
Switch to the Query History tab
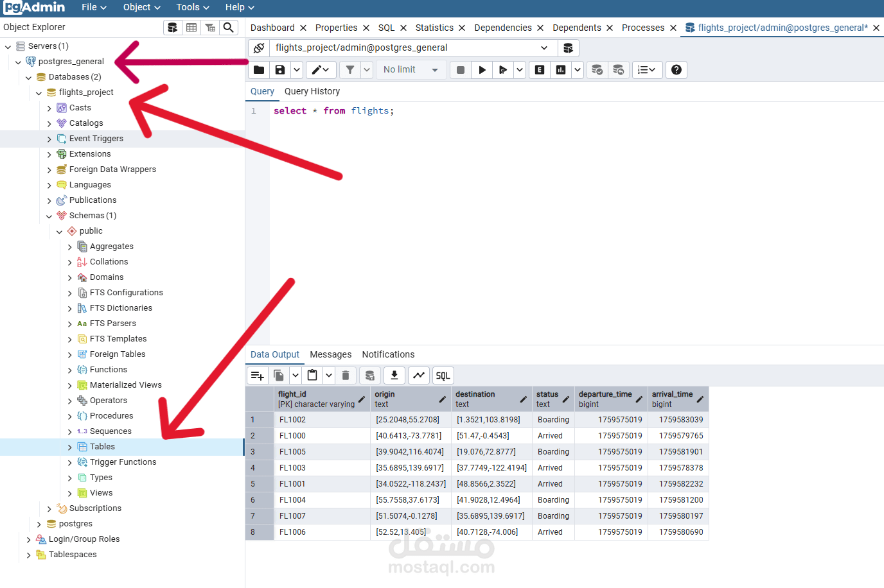pos(312,92)
